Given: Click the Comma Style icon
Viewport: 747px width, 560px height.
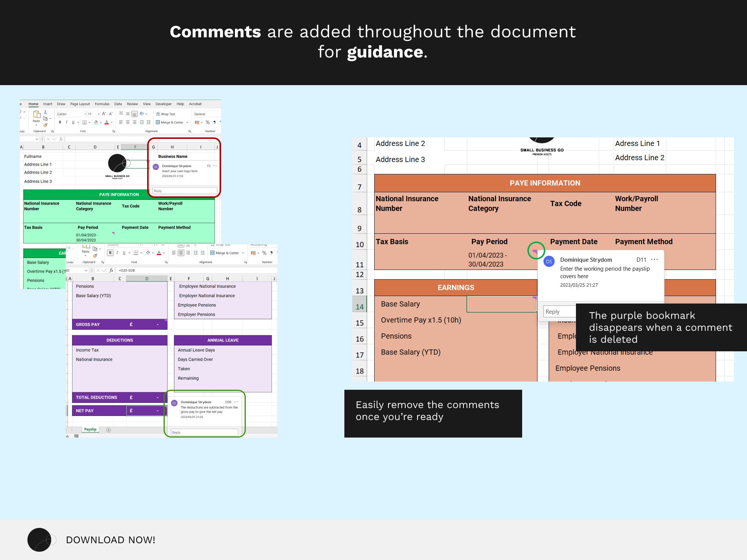Looking at the screenshot, I should coord(215,122).
